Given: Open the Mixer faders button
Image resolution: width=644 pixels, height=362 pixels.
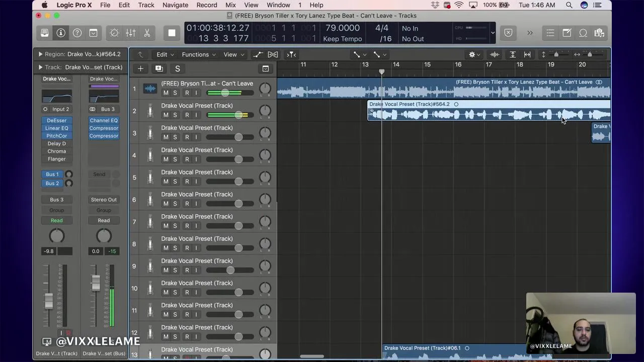Looking at the screenshot, I should click(130, 33).
